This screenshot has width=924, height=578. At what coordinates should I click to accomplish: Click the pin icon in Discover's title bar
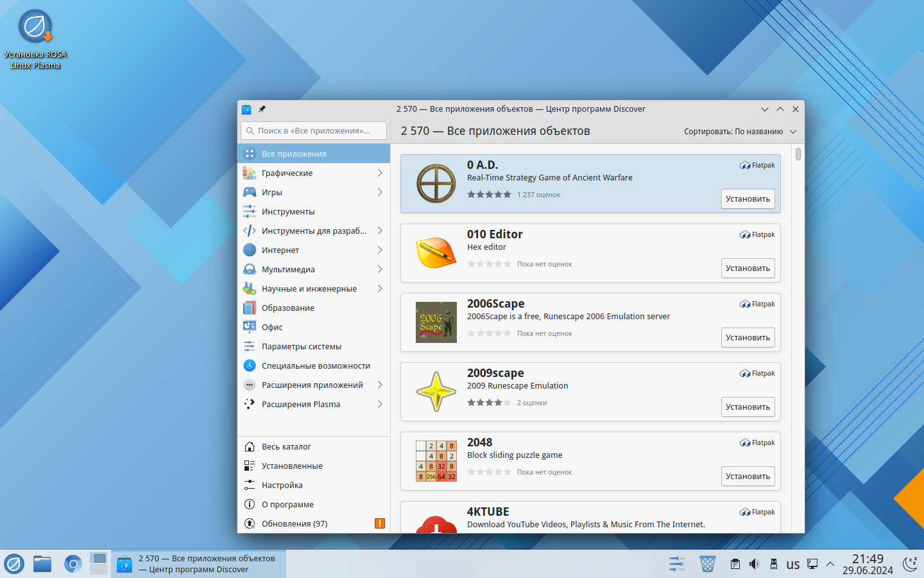262,109
